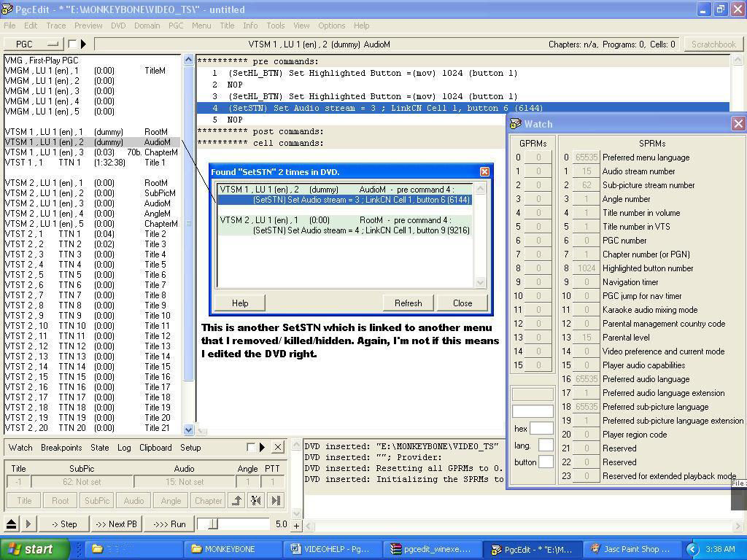747x560 pixels.
Task: Click the button input field in Watch
Action: coord(546,462)
